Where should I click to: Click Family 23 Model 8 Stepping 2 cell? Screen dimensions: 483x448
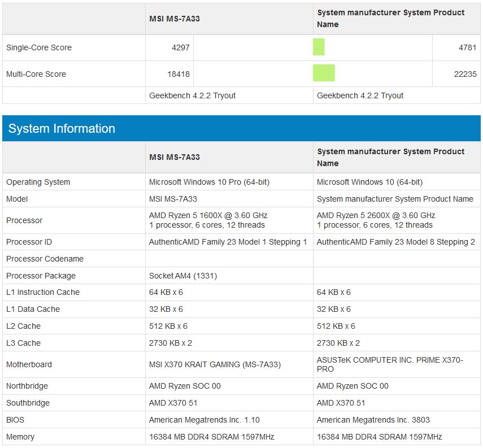click(x=396, y=242)
